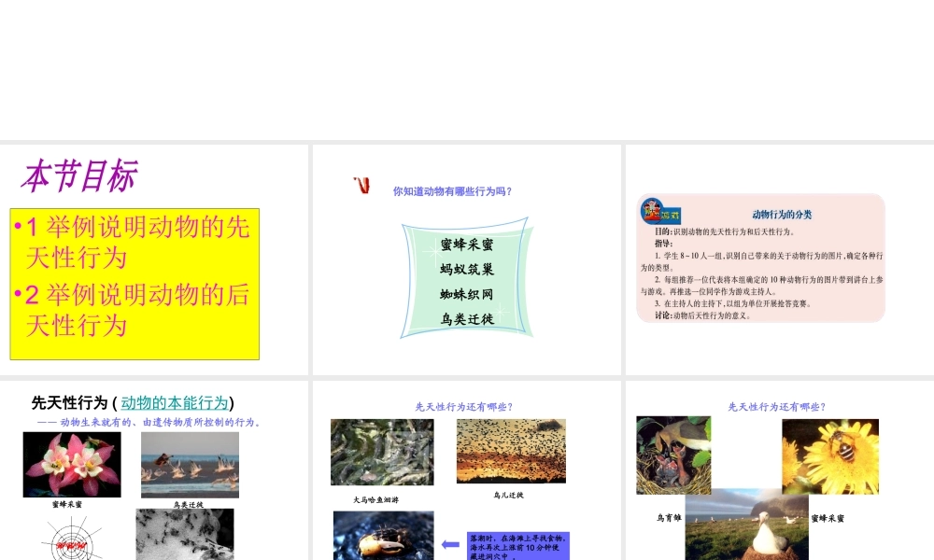Screen dimensions: 934x560
Task: Click 蜘蛛织网 in the green text frame
Action: coord(467,295)
